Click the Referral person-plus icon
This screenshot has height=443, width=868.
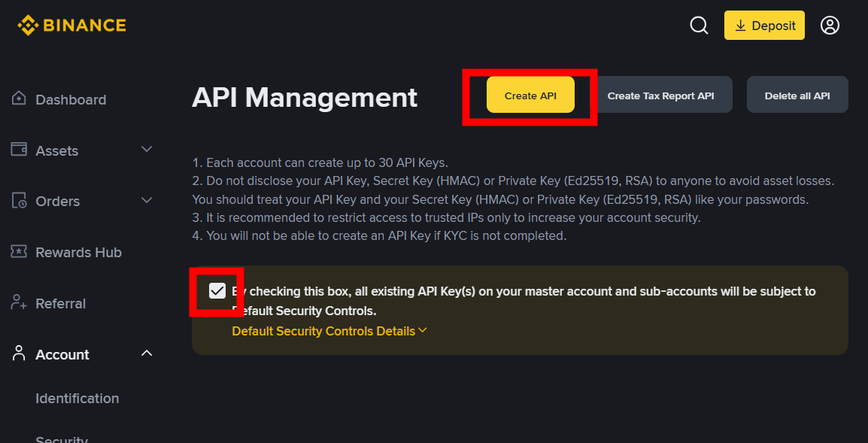coord(19,303)
